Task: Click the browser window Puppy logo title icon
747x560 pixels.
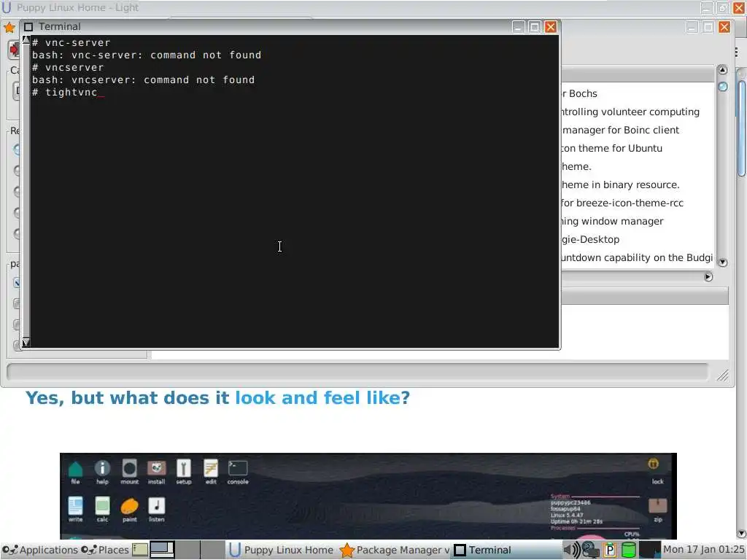Action: click(6, 7)
